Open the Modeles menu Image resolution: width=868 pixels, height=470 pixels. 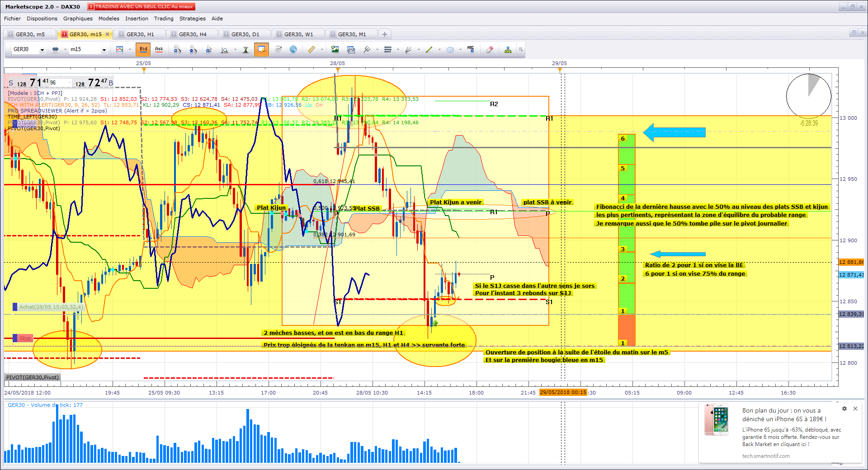pos(109,19)
